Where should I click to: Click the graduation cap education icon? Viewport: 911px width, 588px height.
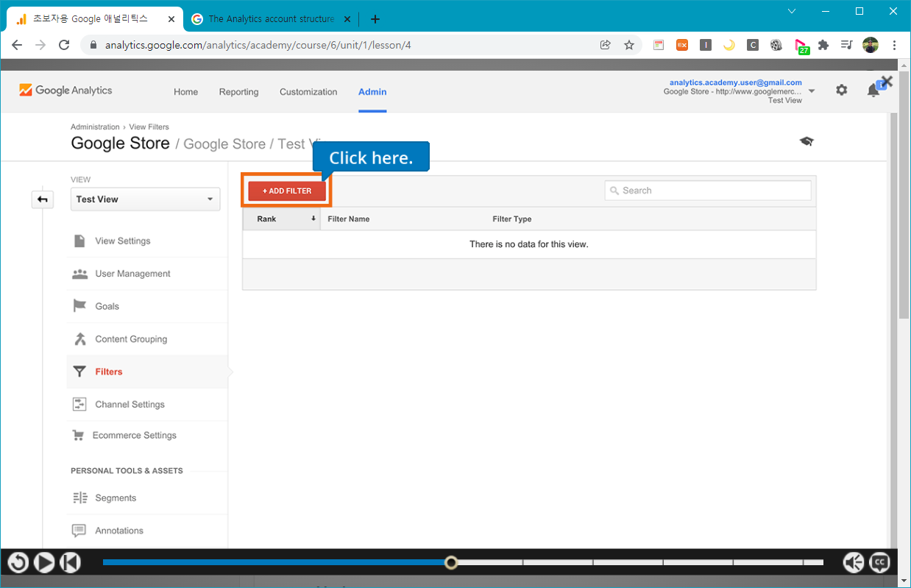click(807, 141)
